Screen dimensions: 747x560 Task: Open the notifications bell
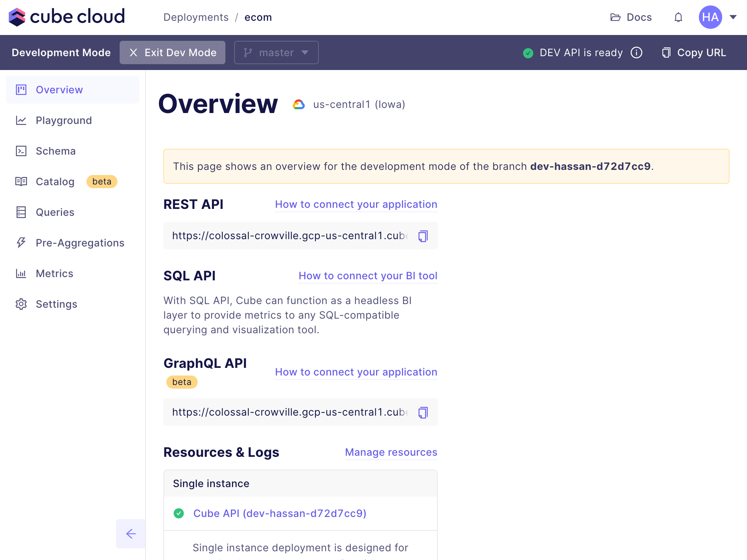[x=678, y=17]
